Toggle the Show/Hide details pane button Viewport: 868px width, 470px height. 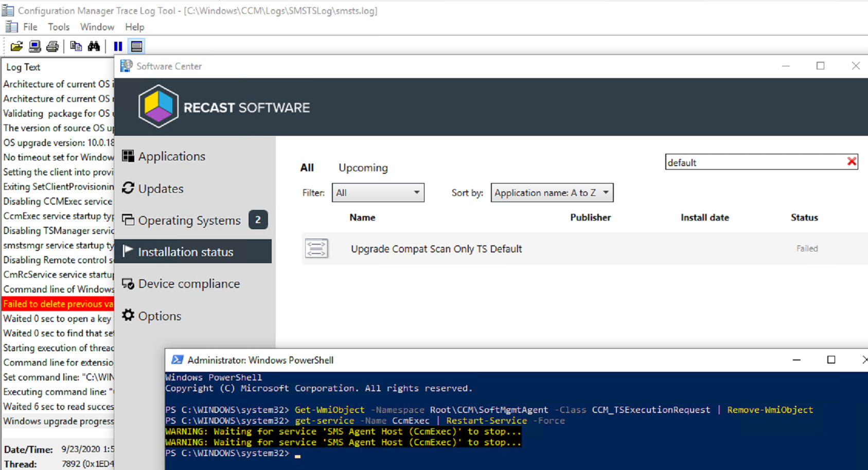pos(136,46)
